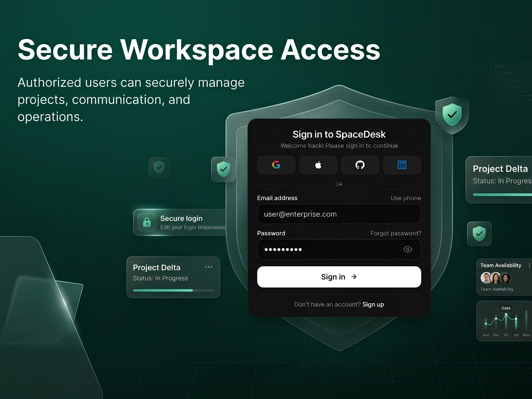Image resolution: width=532 pixels, height=399 pixels.
Task: Open the Team Availability options menu
Action: (x=529, y=265)
